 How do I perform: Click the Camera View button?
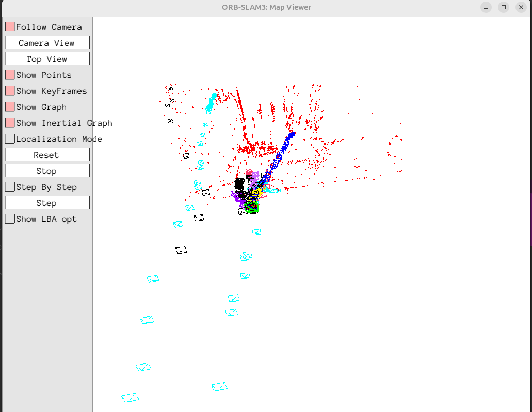pyautogui.click(x=47, y=43)
